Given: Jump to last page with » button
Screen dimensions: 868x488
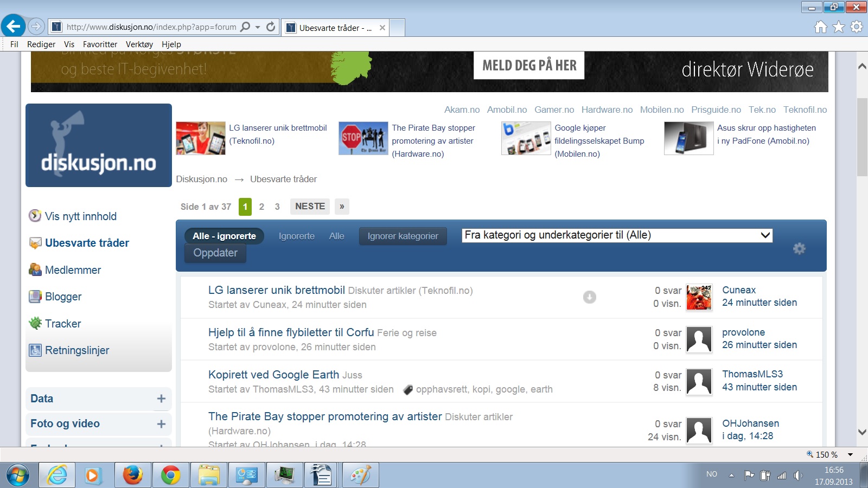Looking at the screenshot, I should [342, 207].
